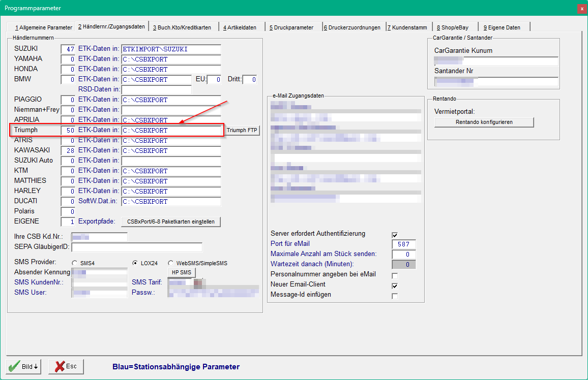588x380 pixels.
Task: Select the 7 Kundenstamm tab
Action: pyautogui.click(x=407, y=27)
